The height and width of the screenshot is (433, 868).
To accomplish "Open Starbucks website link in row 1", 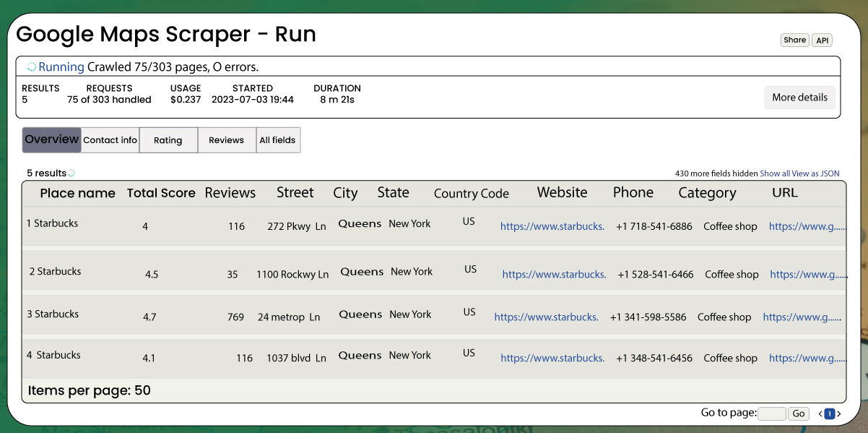I will (x=552, y=226).
